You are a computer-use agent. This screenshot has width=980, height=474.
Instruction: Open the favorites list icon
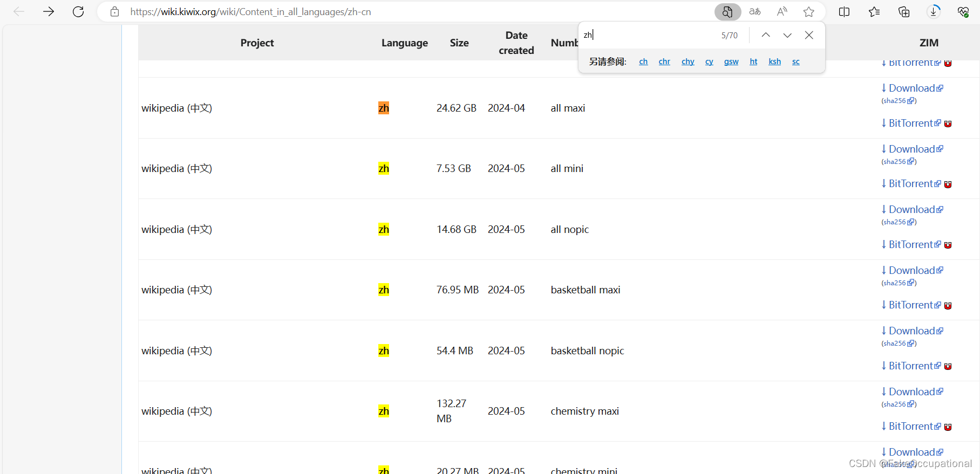point(874,11)
